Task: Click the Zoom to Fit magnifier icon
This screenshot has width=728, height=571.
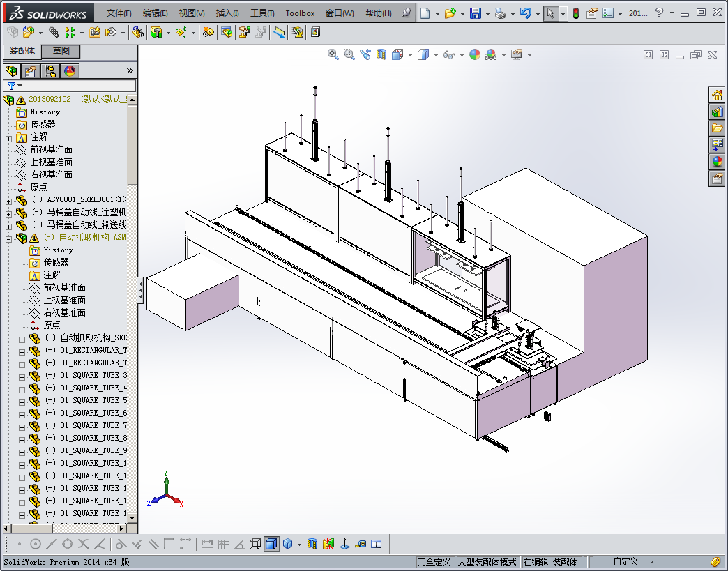Action: (333, 55)
